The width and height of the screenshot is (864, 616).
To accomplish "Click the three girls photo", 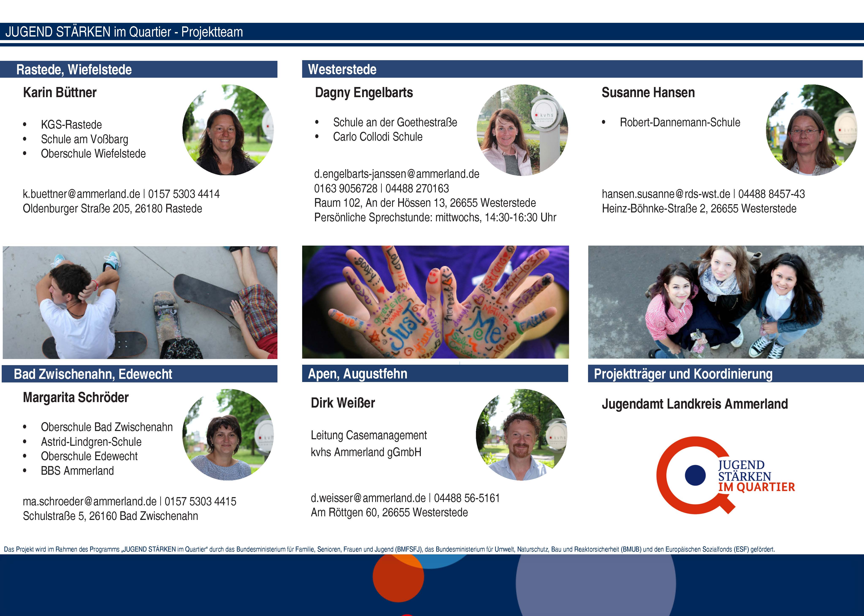I will (x=726, y=302).
